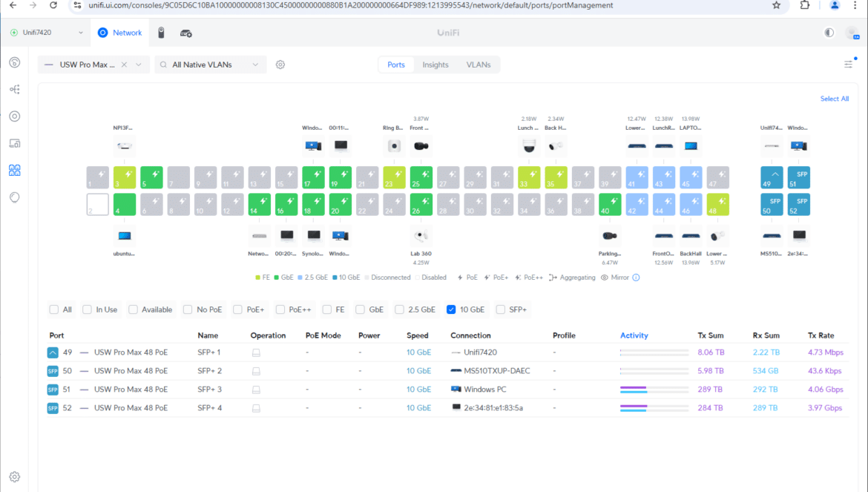Check the FE filter checkbox
868x492 pixels.
coord(327,309)
